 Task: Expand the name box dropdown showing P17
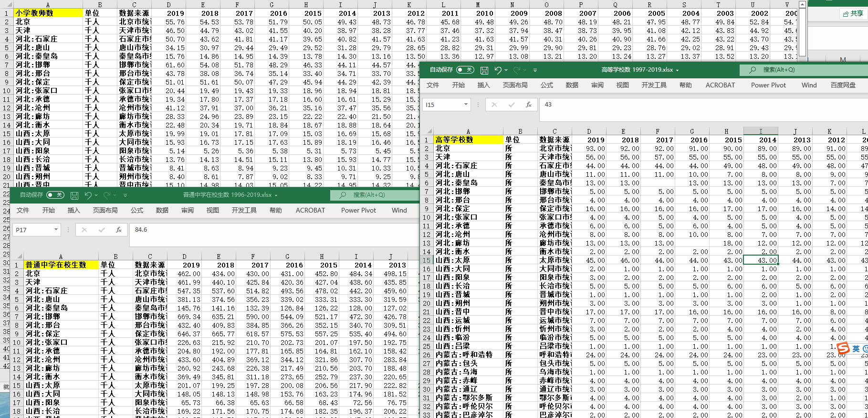tap(56, 230)
